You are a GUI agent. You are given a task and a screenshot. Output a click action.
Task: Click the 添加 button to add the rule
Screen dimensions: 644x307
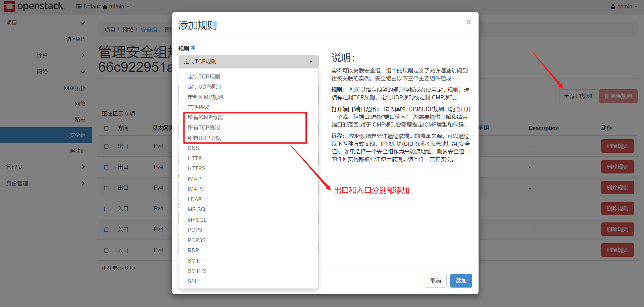(461, 280)
